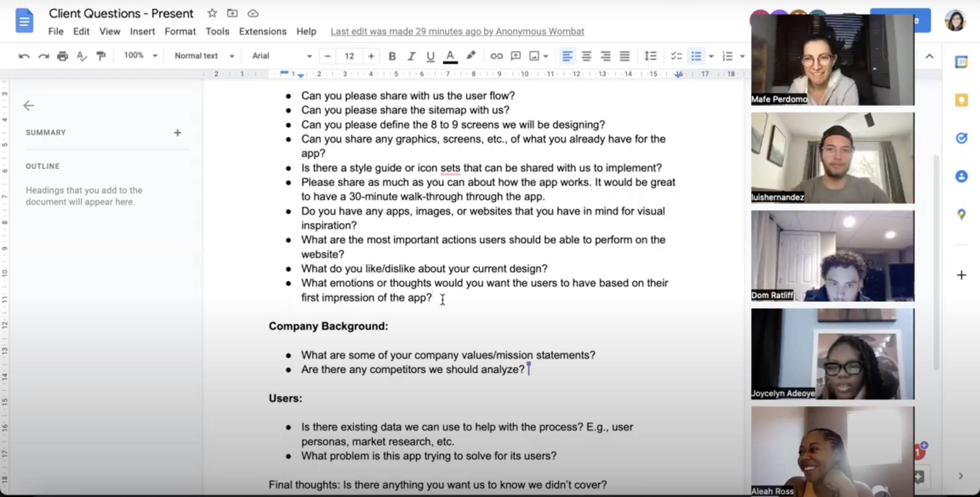Open the Edit menu
980x497 pixels.
[x=81, y=31]
